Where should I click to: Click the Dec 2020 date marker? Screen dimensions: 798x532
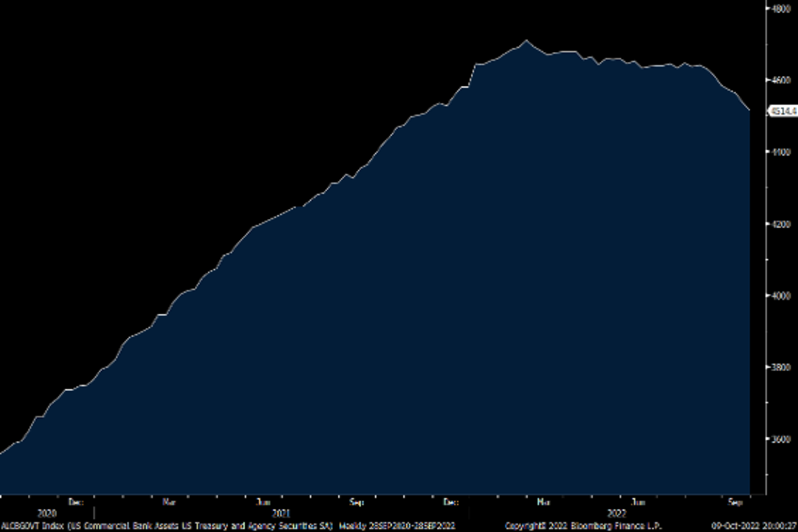coord(75,502)
